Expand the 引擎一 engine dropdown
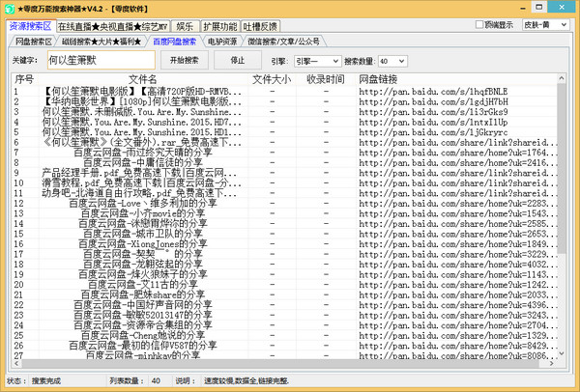Screen dimensions: 580x392 click(x=317, y=60)
